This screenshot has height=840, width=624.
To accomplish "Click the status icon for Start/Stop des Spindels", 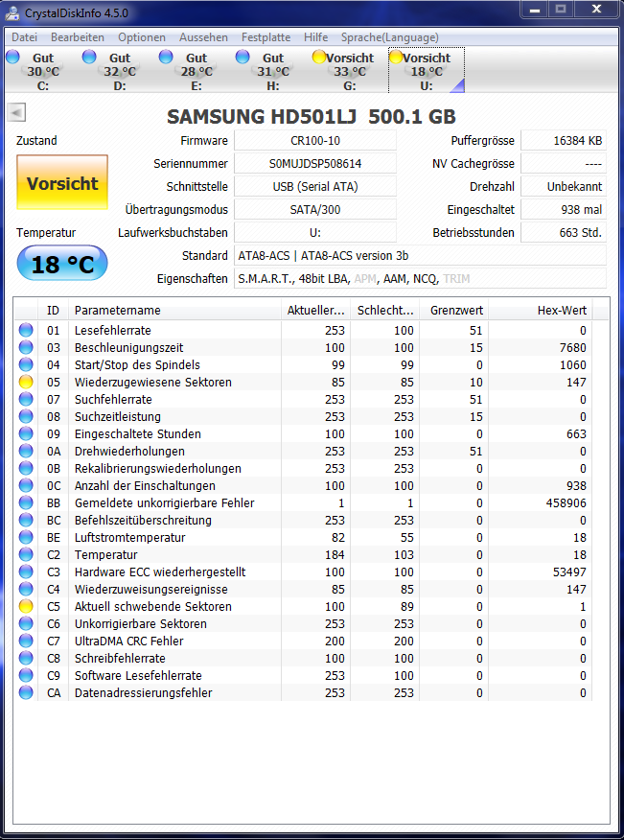I will click(x=26, y=364).
